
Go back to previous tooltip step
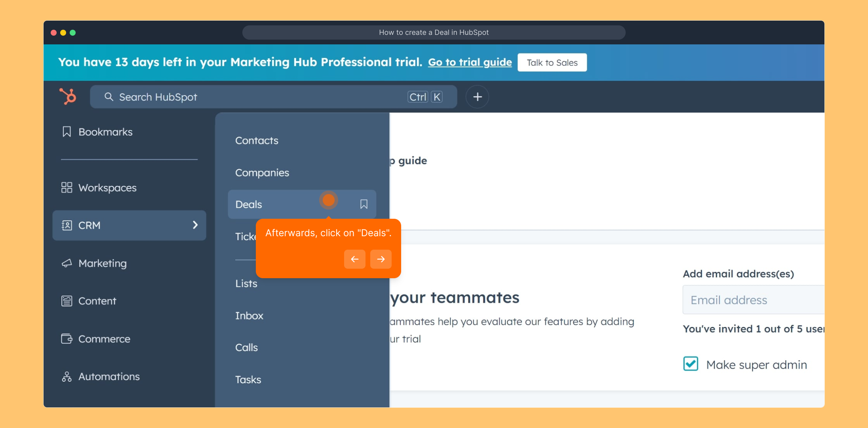[x=354, y=259]
